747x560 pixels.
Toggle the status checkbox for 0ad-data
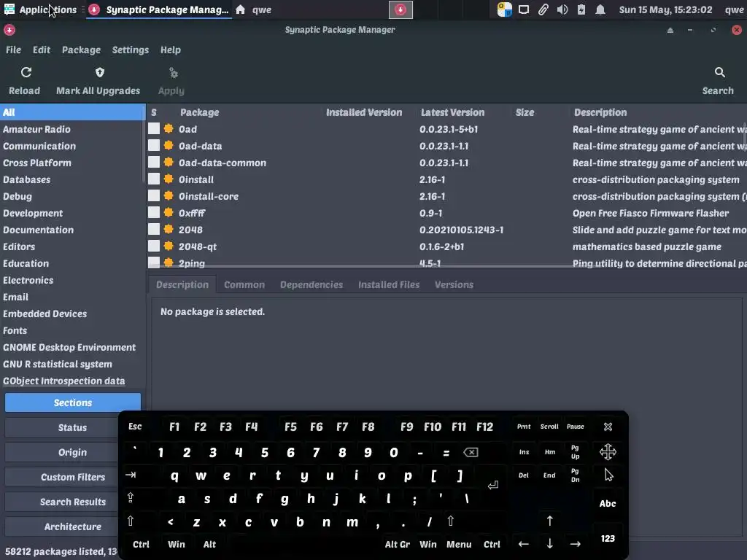(154, 145)
